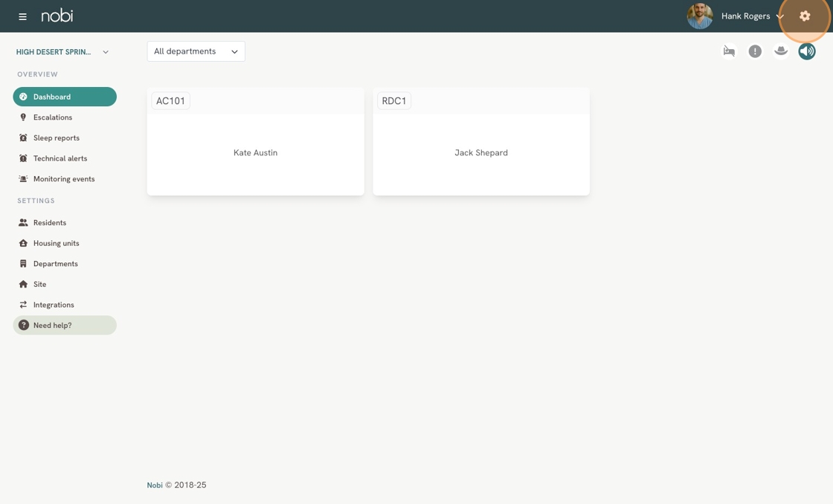Toggle the sound speaker button
Viewport: 833px width, 504px height.
[x=807, y=51]
